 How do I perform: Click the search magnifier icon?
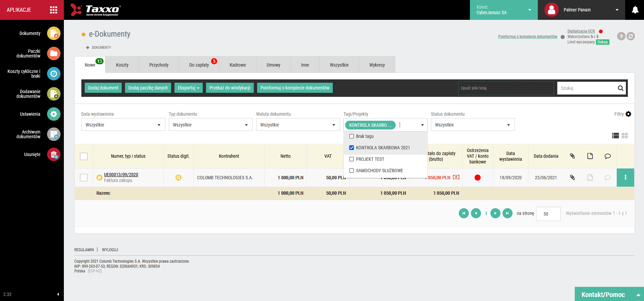pos(620,88)
